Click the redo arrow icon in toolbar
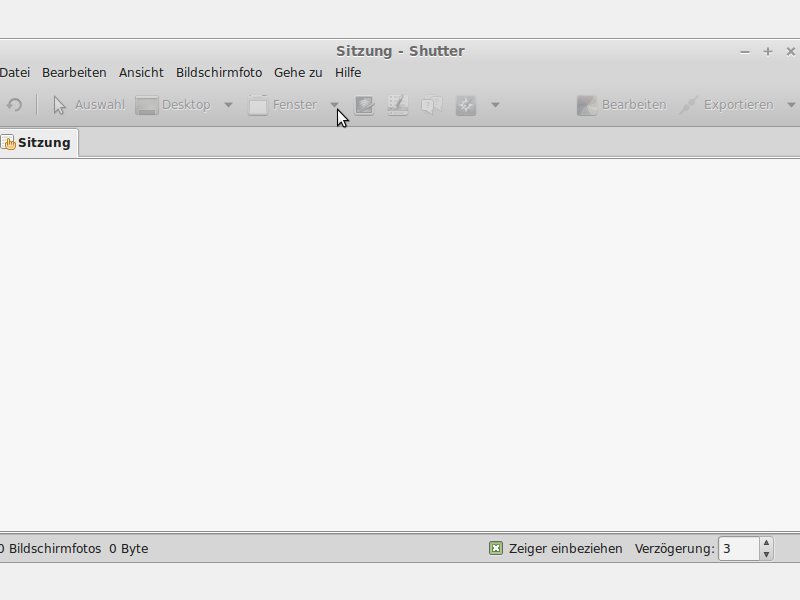Screen dimensions: 800x600 point(14,105)
